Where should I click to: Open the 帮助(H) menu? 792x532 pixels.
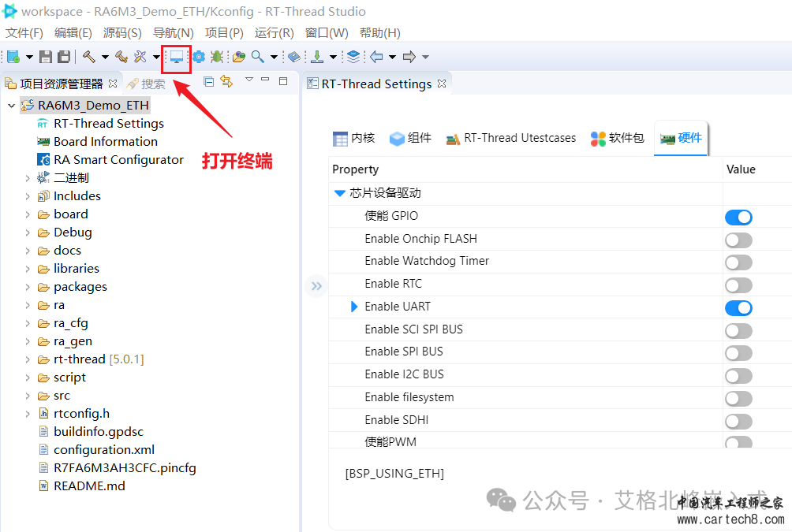[x=380, y=33]
